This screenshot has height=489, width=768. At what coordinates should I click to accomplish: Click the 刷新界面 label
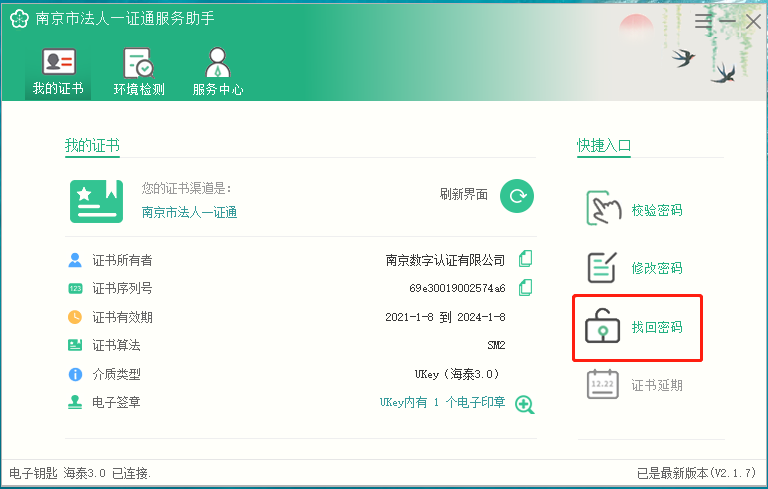tap(464, 195)
